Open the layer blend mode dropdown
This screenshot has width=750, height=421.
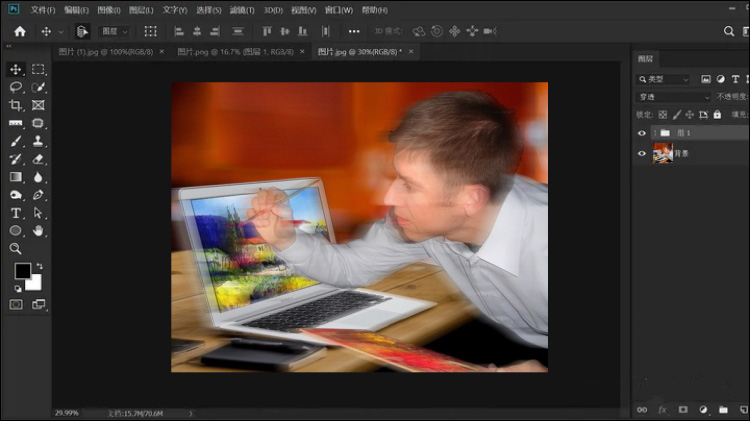coord(673,97)
